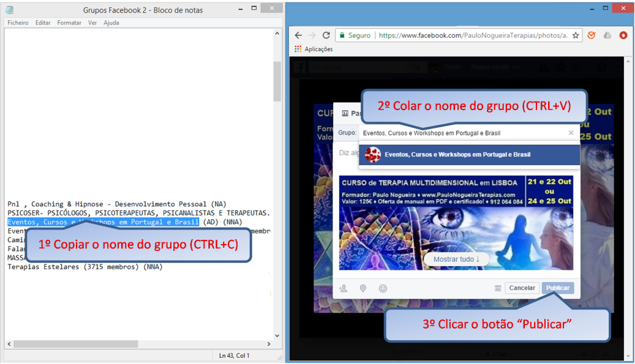Bookmark the page with the star icon
This screenshot has width=635, height=364.
pos(576,35)
